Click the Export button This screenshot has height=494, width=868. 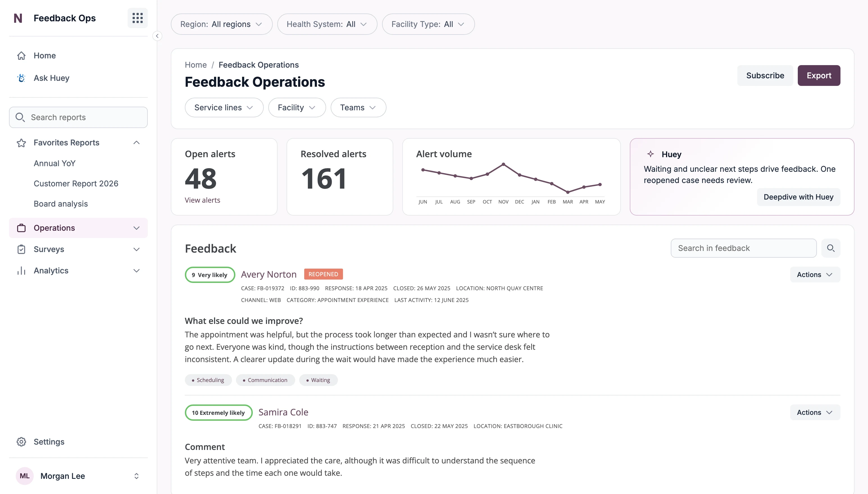819,75
